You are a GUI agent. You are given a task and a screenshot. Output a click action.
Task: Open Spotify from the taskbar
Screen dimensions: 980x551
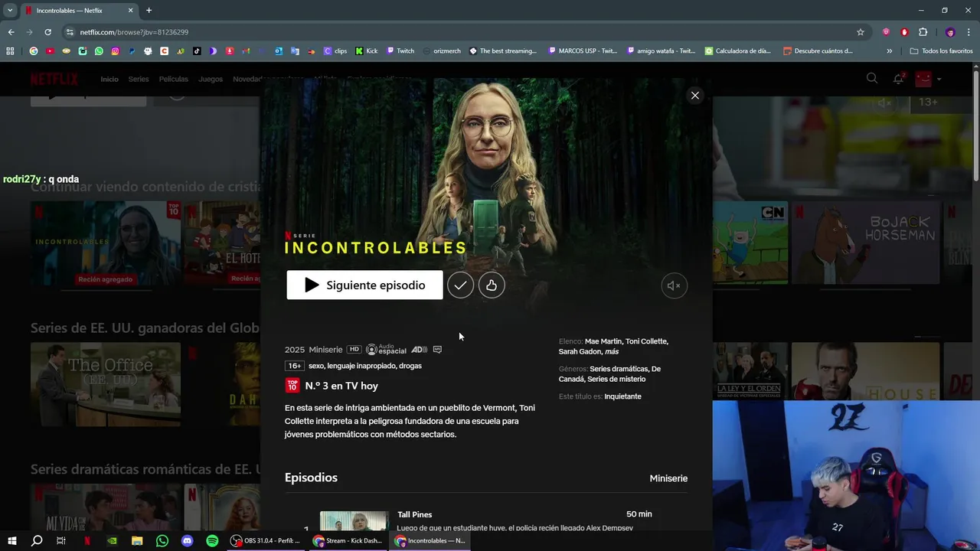[x=212, y=540]
